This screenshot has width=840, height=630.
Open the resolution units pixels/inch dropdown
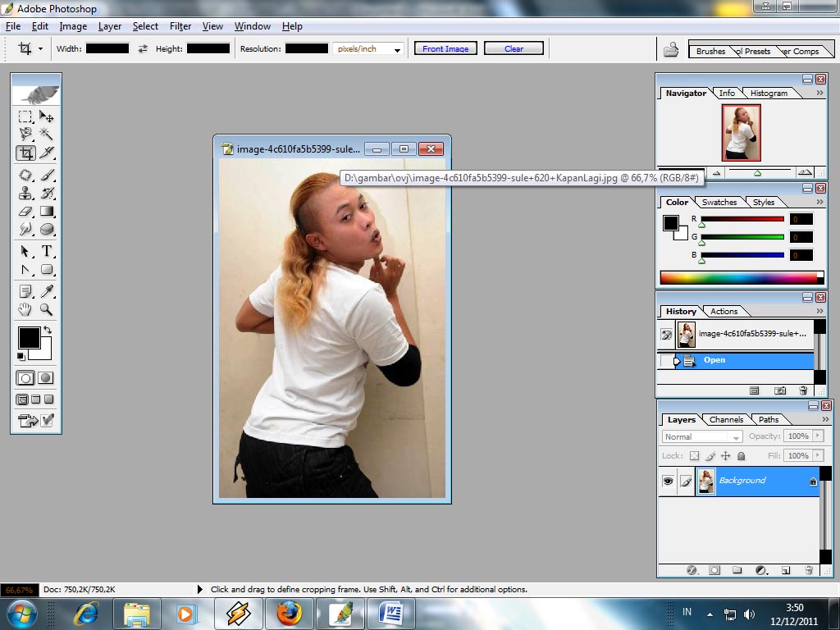pos(397,49)
